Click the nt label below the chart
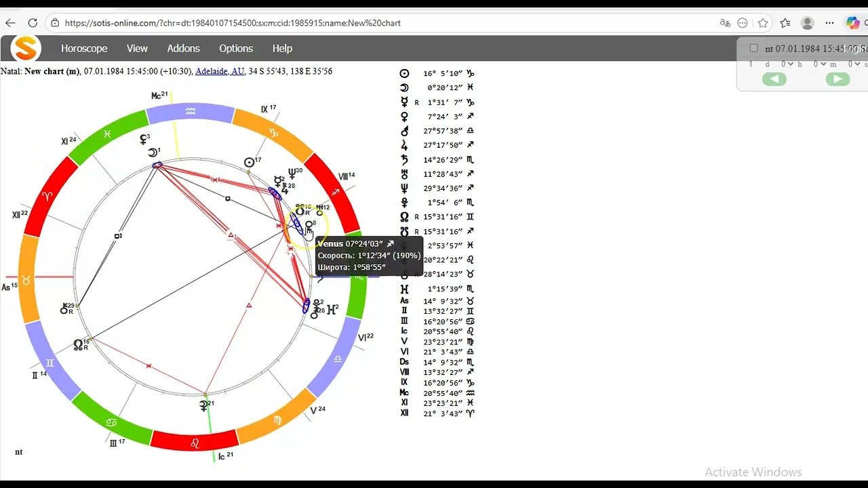 click(19, 452)
